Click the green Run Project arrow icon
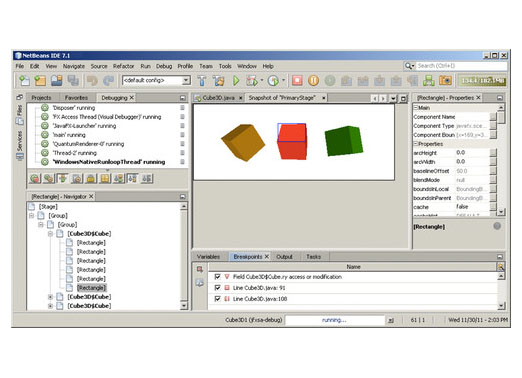522x378 pixels. pyautogui.click(x=236, y=81)
